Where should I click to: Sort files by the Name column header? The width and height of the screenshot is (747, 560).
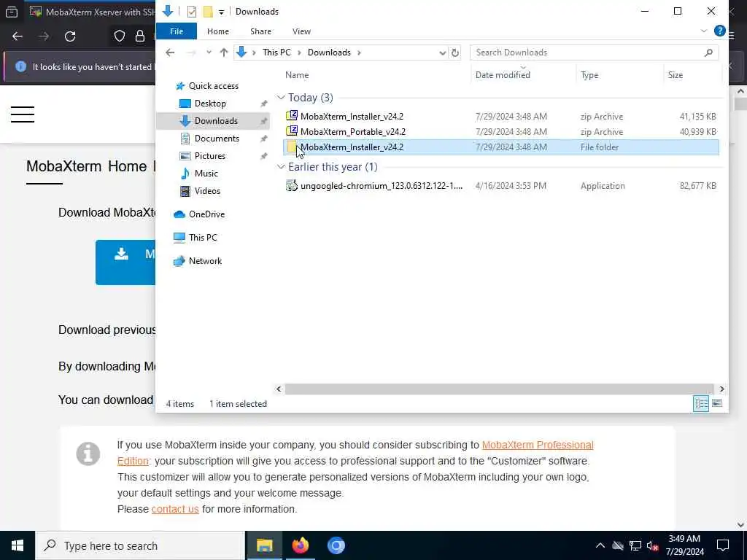297,75
